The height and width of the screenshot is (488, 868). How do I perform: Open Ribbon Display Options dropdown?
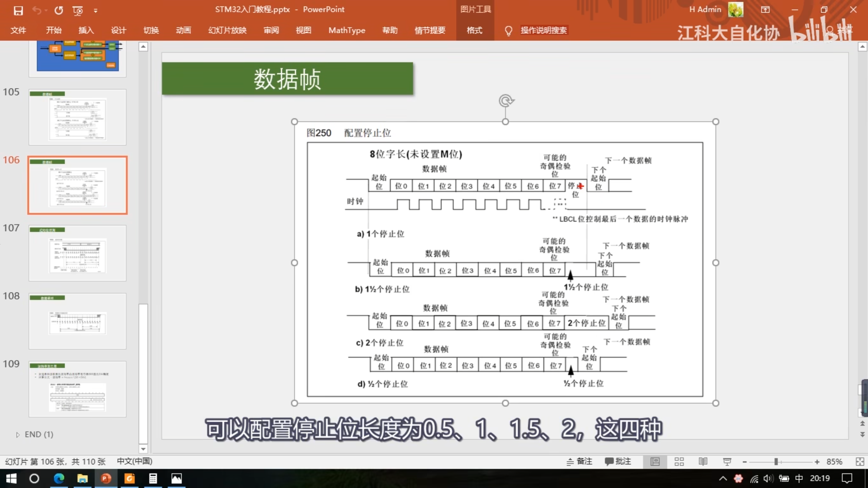(765, 9)
